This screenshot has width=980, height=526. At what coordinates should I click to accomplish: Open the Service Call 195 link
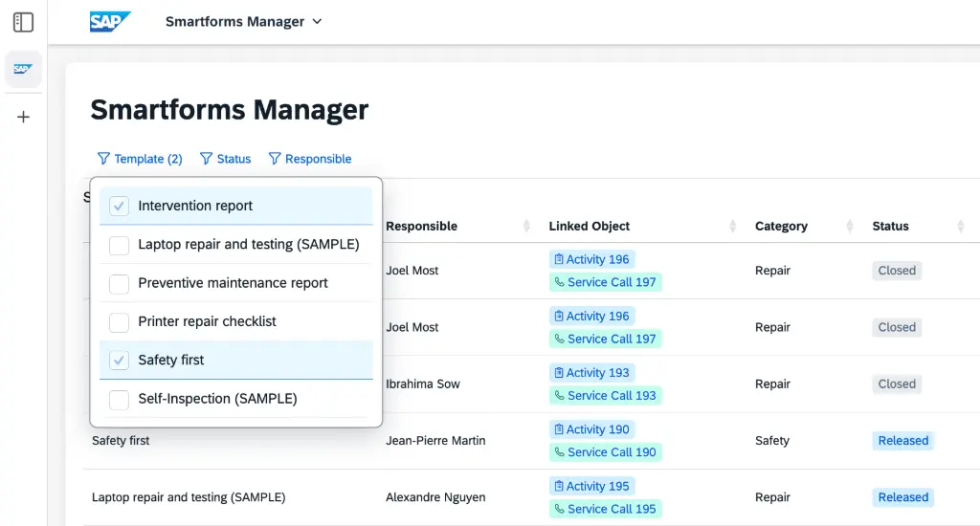point(605,509)
